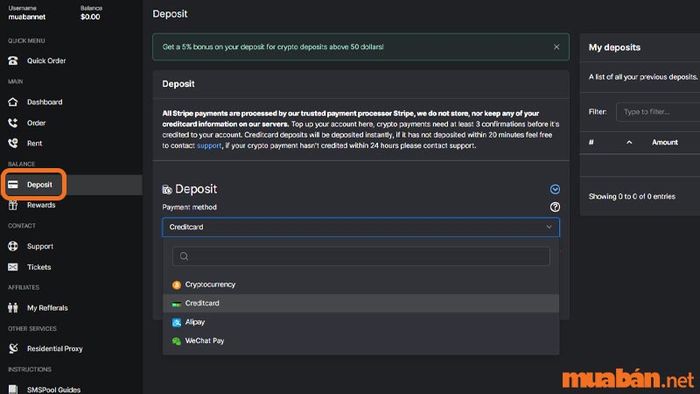The image size is (700, 394).
Task: Follow the support link in description
Action: (209, 145)
